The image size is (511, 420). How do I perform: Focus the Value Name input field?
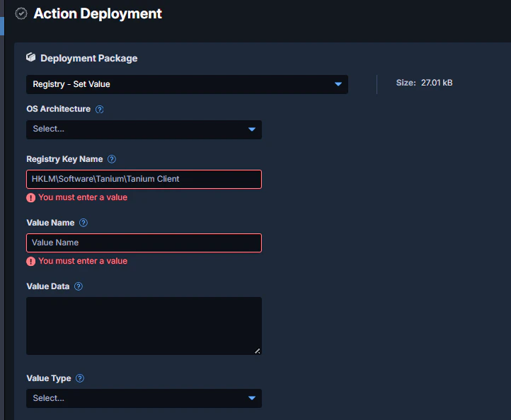point(144,243)
